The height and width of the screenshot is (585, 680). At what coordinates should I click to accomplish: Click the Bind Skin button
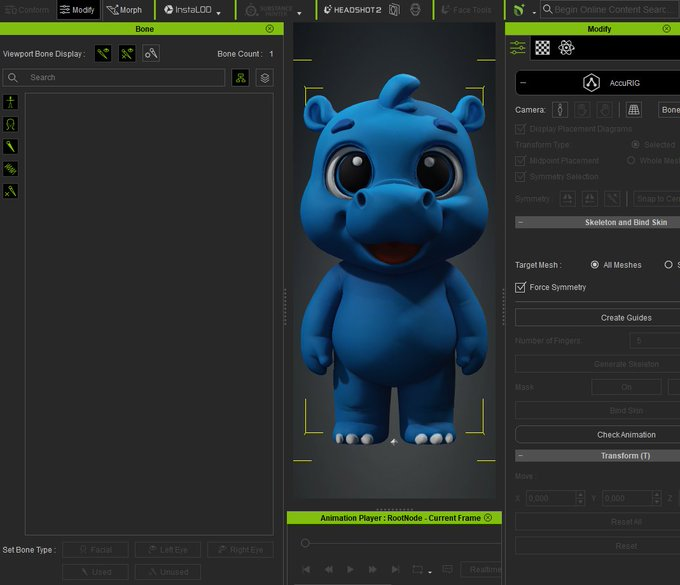tap(598, 410)
